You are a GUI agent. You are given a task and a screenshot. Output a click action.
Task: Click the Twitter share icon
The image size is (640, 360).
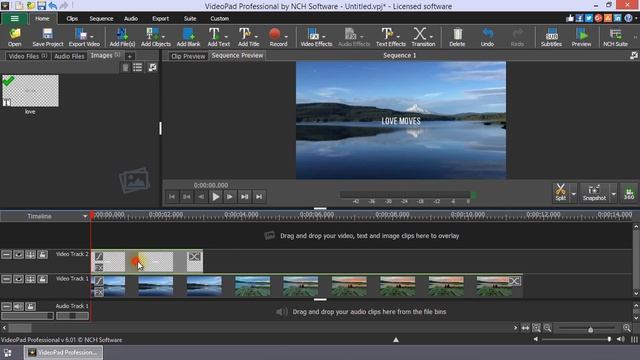(x=589, y=18)
